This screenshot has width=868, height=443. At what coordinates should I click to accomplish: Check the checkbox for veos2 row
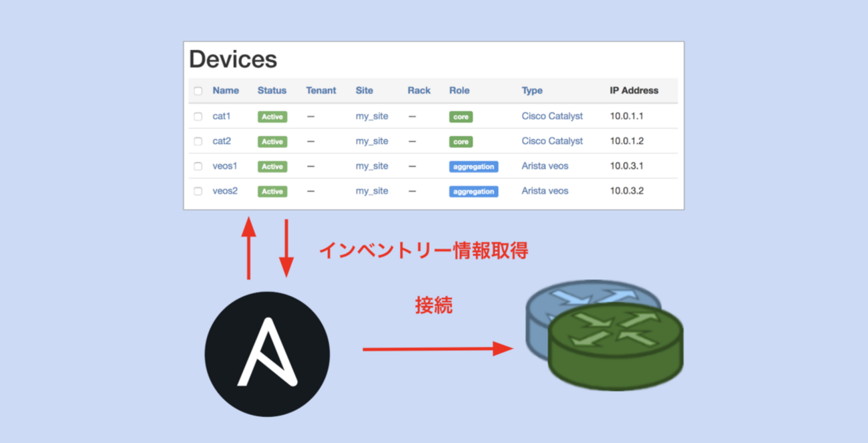198,191
